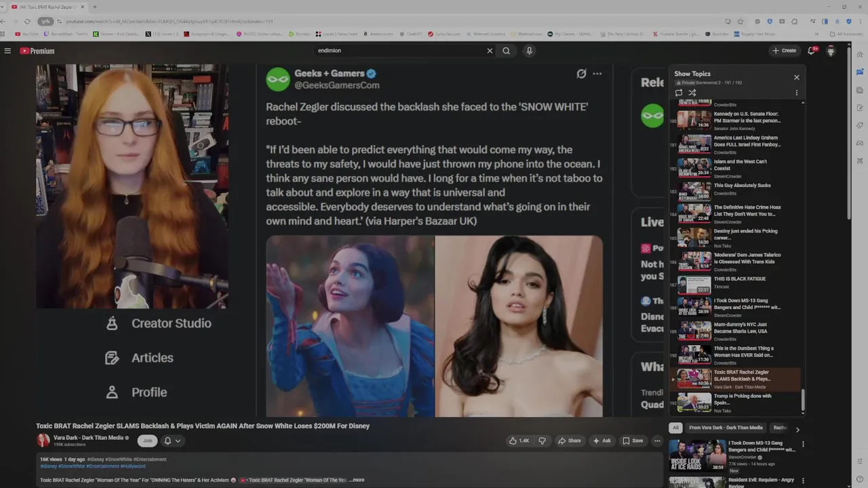Play This Guy Absolutely Sucks playlist video
Image resolution: width=868 pixels, height=488 pixels.
click(735, 191)
